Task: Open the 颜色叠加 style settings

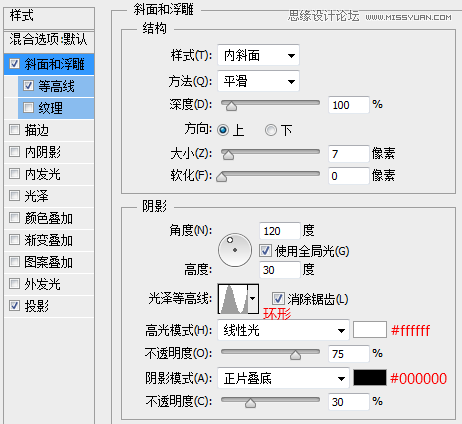Action: click(x=49, y=218)
